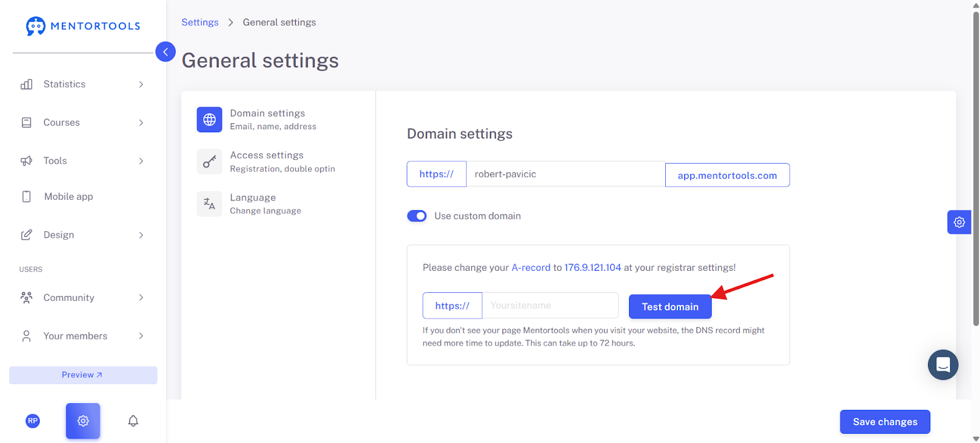The image size is (980, 443).
Task: Expand the Tools menu chevron
Action: (x=141, y=161)
